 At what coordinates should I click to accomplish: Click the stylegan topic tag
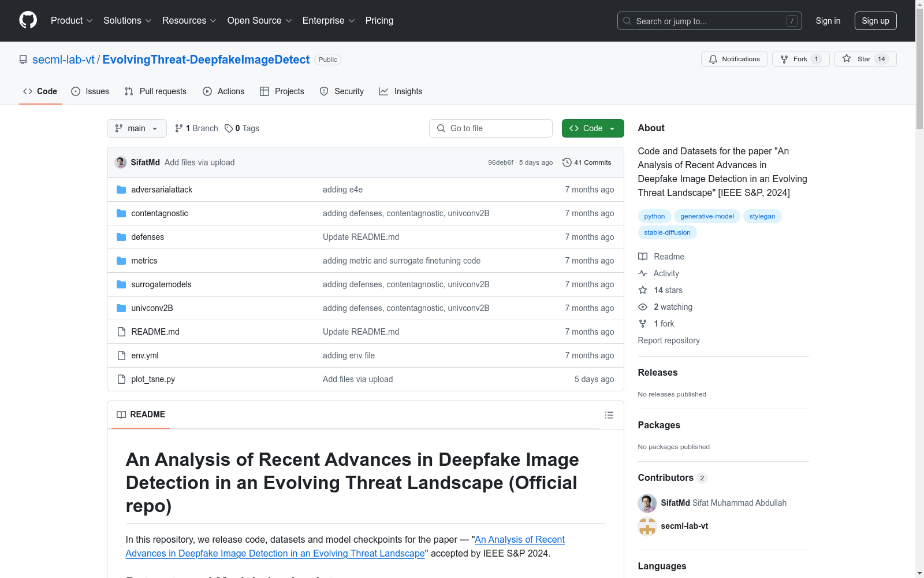(x=762, y=216)
